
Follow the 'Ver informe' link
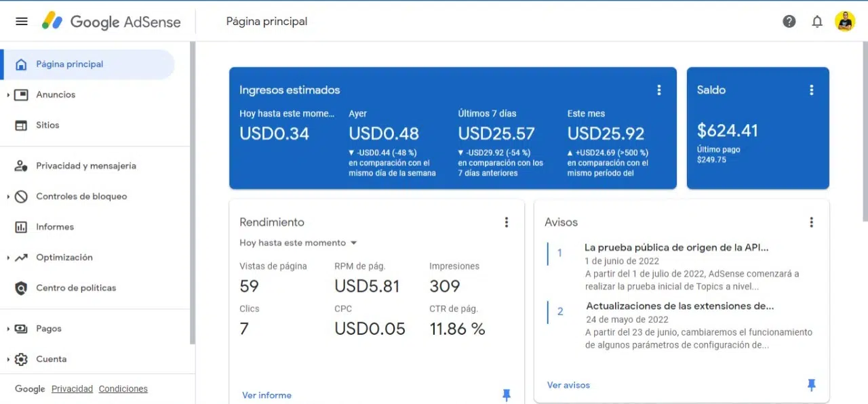(x=267, y=395)
